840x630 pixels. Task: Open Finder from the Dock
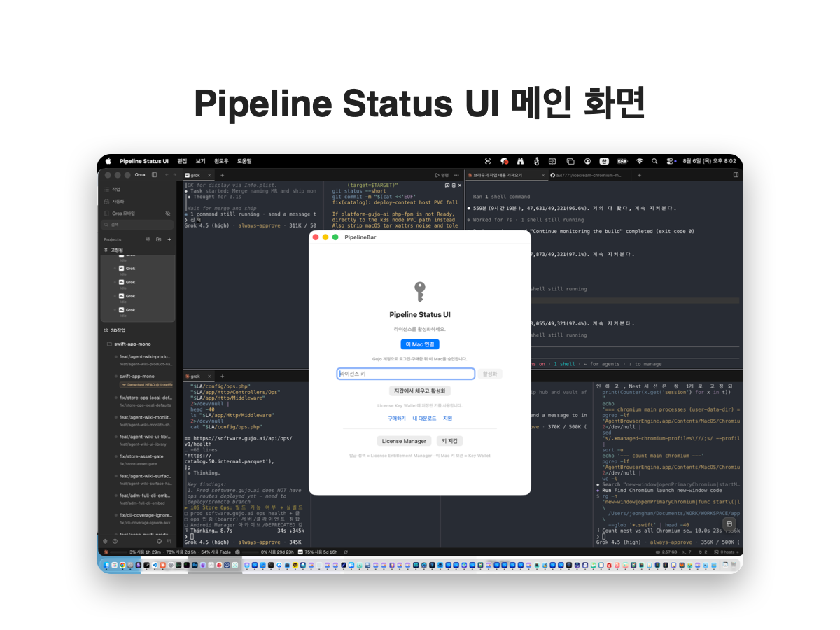click(107, 564)
